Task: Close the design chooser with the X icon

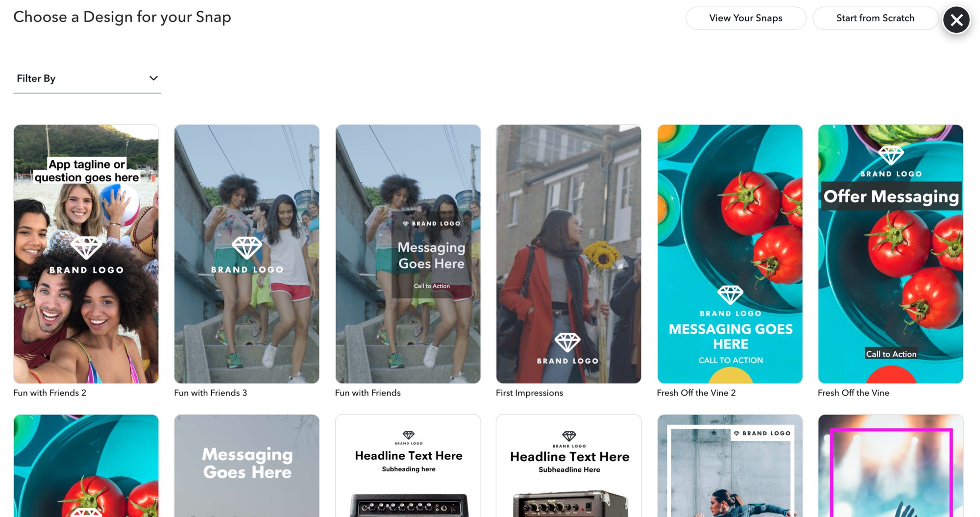Action: click(956, 20)
